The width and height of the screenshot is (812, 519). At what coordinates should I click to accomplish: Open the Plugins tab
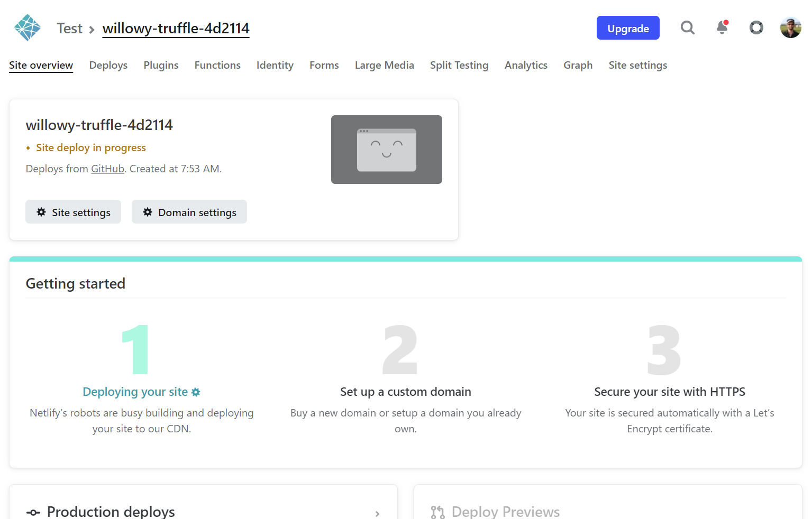(x=161, y=65)
